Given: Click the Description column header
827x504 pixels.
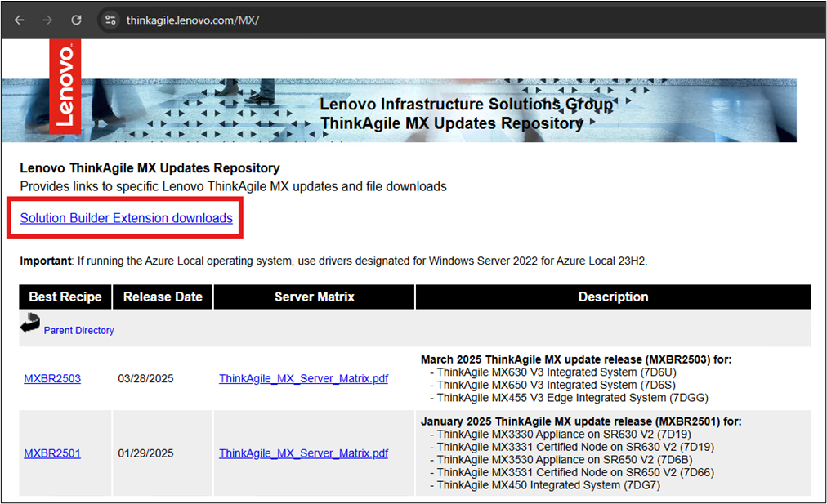Looking at the screenshot, I should click(614, 297).
